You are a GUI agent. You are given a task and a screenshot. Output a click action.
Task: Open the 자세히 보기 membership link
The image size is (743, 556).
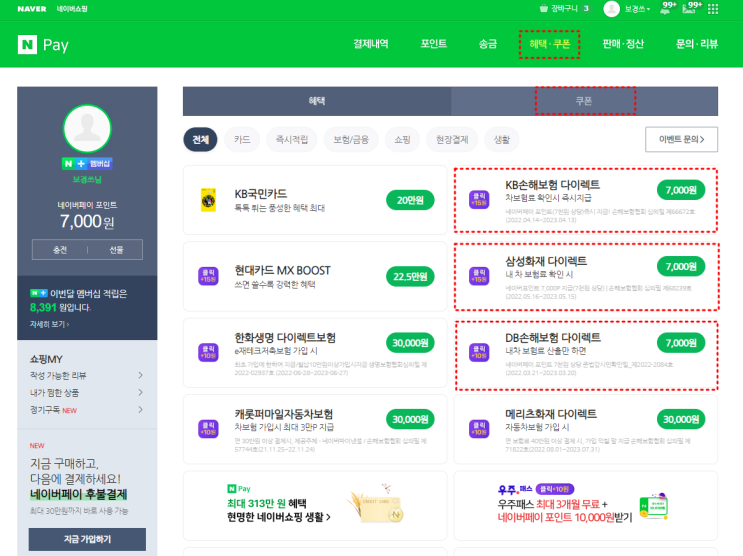coord(50,324)
